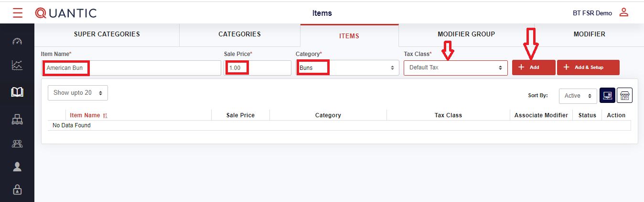Click the menu book sidebar icon
The height and width of the screenshot is (202, 644).
[17, 92]
